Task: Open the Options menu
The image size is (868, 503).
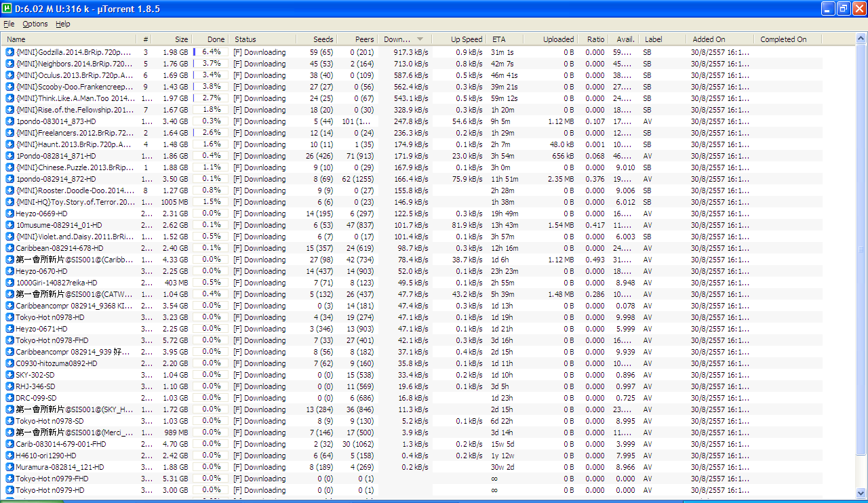Action: [x=35, y=24]
